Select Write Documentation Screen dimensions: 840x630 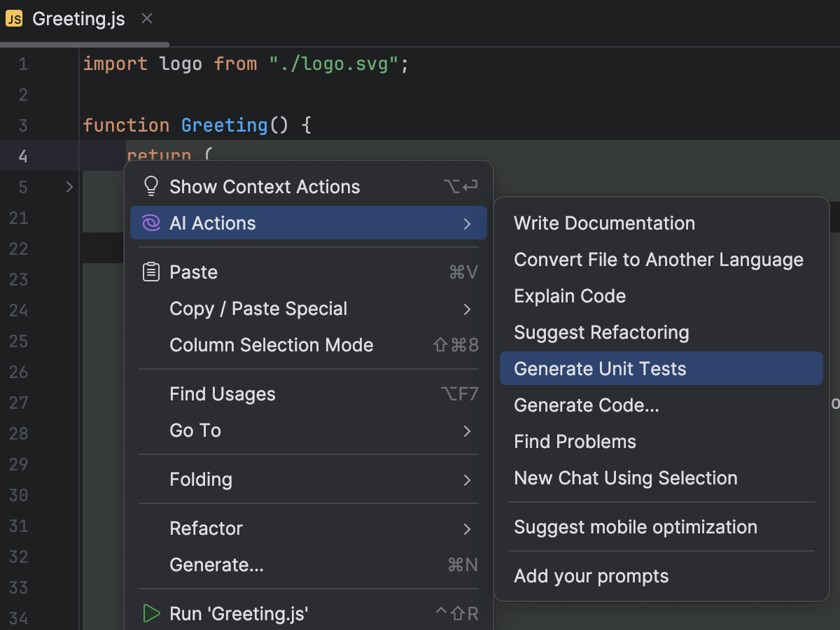[x=604, y=223]
